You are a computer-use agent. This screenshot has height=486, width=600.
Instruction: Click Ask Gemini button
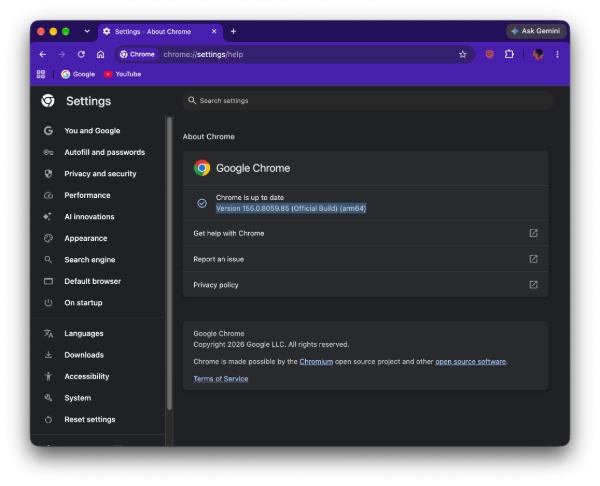coord(536,31)
